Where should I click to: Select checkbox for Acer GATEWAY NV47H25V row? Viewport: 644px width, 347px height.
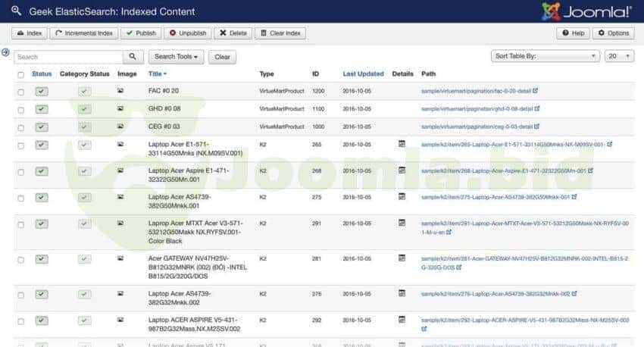[21, 260]
